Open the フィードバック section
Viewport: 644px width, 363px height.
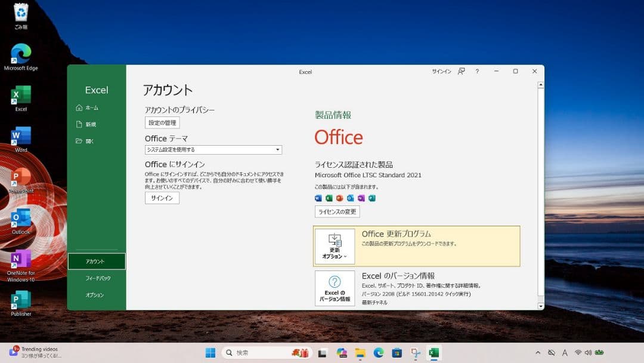pyautogui.click(x=97, y=278)
